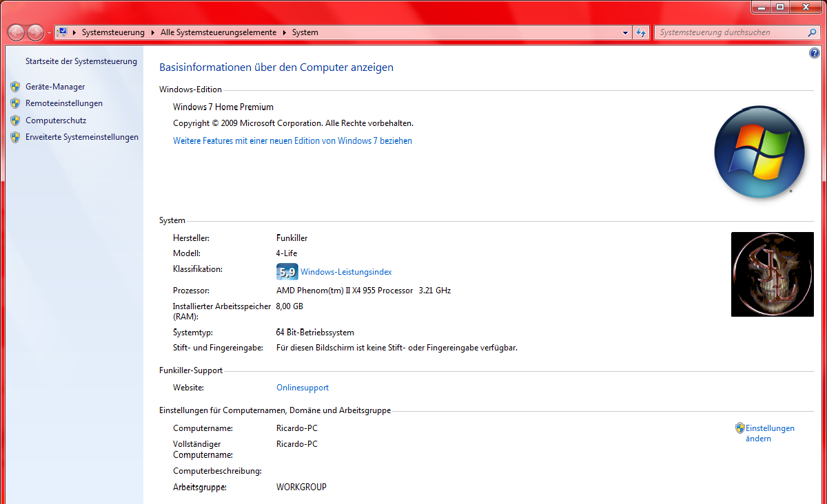Expand the arrow after Alle Systemsteuerungselemente
The width and height of the screenshot is (827, 504).
[284, 32]
